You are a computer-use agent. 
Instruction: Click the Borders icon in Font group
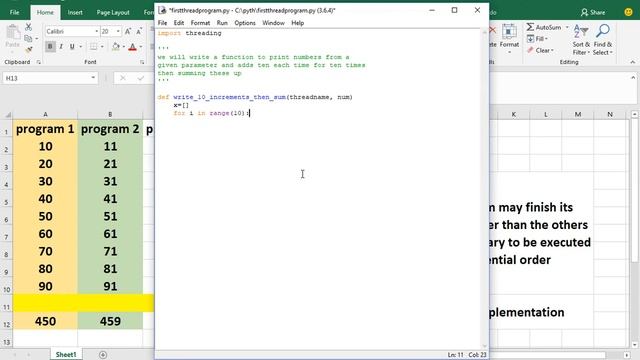point(93,47)
